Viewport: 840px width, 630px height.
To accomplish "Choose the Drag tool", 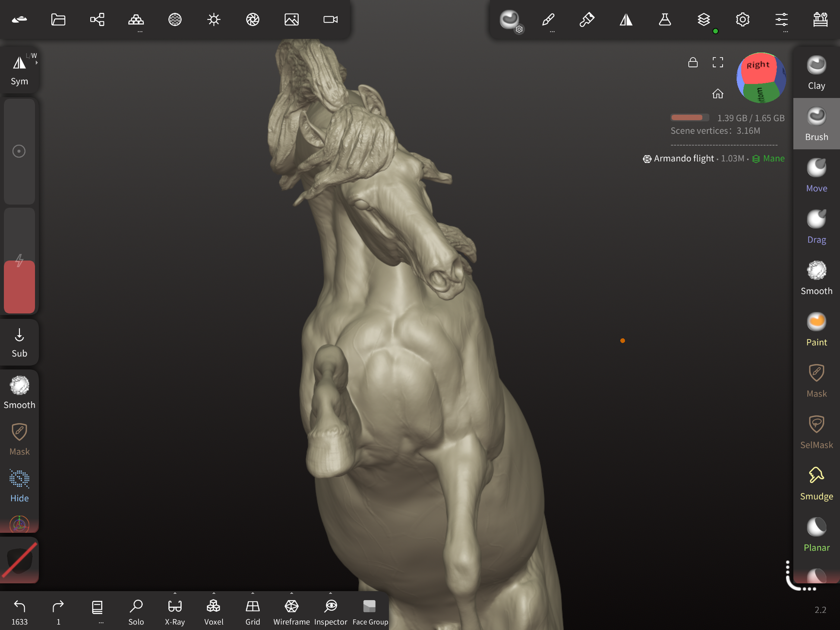I will [816, 227].
